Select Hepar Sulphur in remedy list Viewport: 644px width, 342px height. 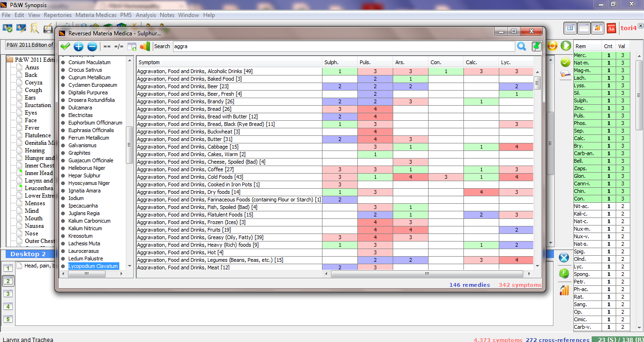84,175
